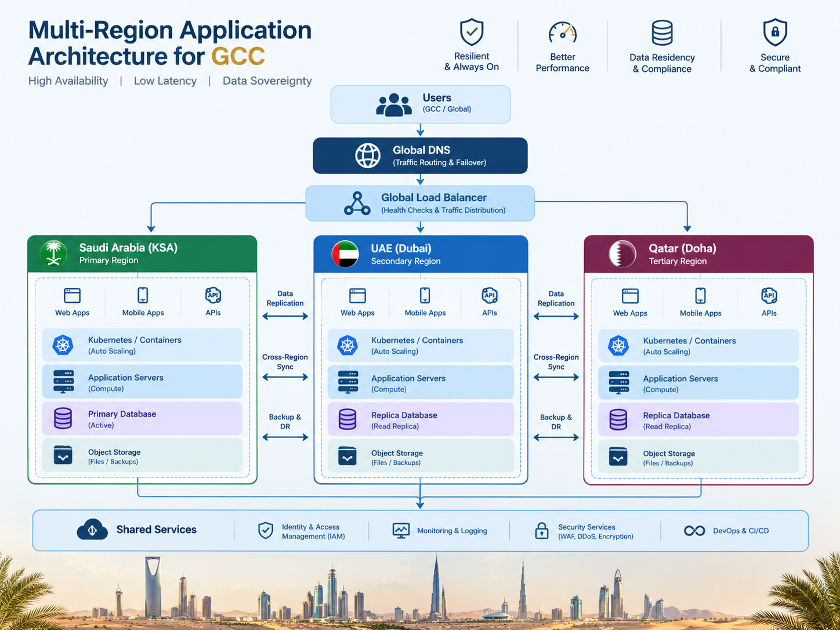Click the "Low Latency" subtitle text
Image resolution: width=840 pixels, height=630 pixels.
(165, 81)
